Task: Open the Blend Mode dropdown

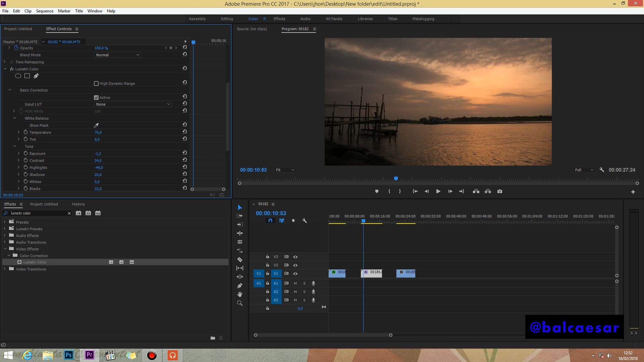Action: click(x=117, y=55)
